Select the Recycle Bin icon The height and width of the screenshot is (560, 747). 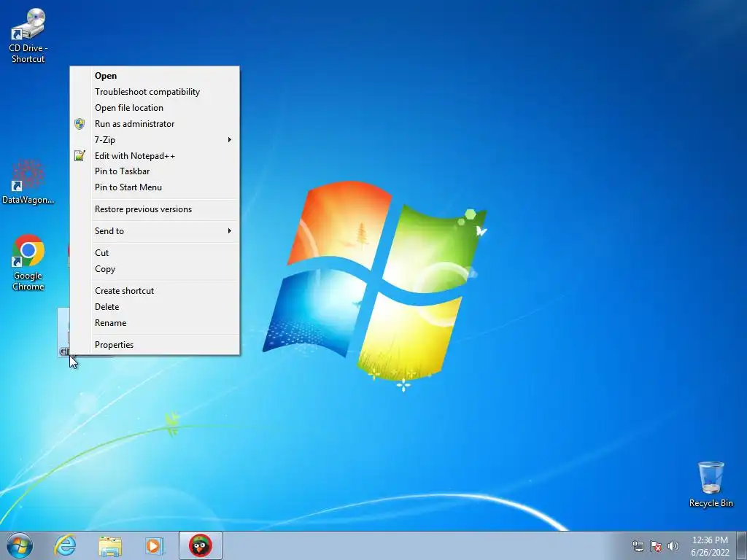tap(711, 484)
